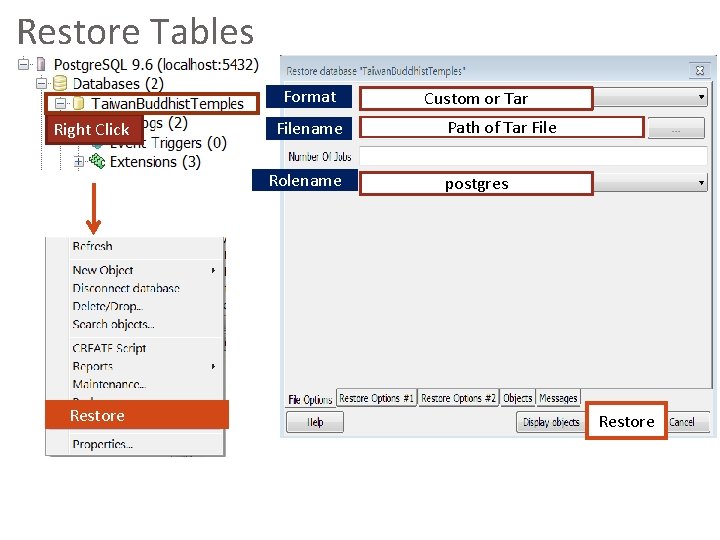Viewport: 720px width, 540px height.
Task: Click the Display objects button
Action: click(551, 422)
